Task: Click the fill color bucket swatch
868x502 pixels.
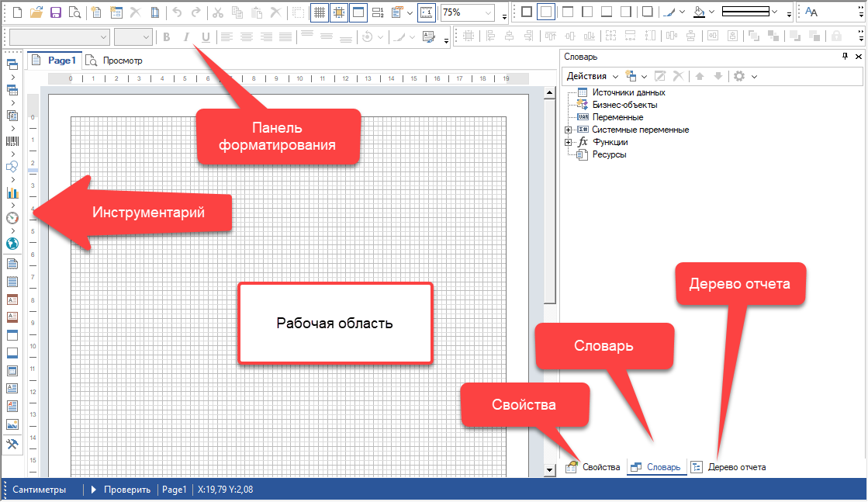Action: (699, 12)
